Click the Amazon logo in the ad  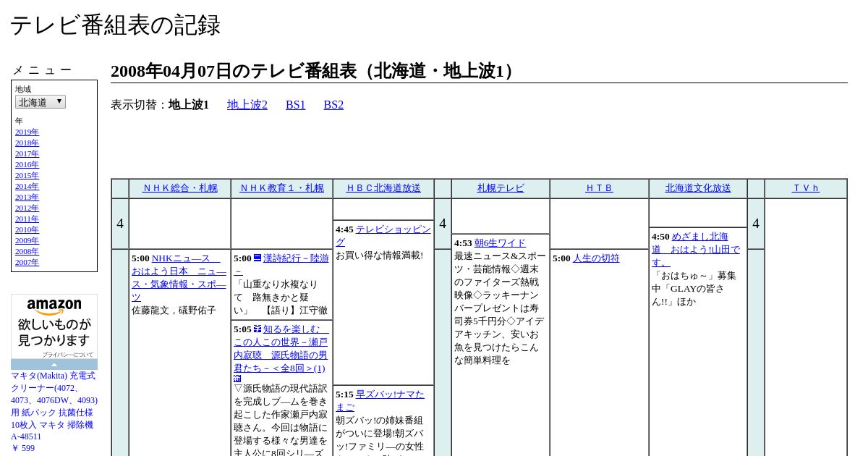click(54, 307)
